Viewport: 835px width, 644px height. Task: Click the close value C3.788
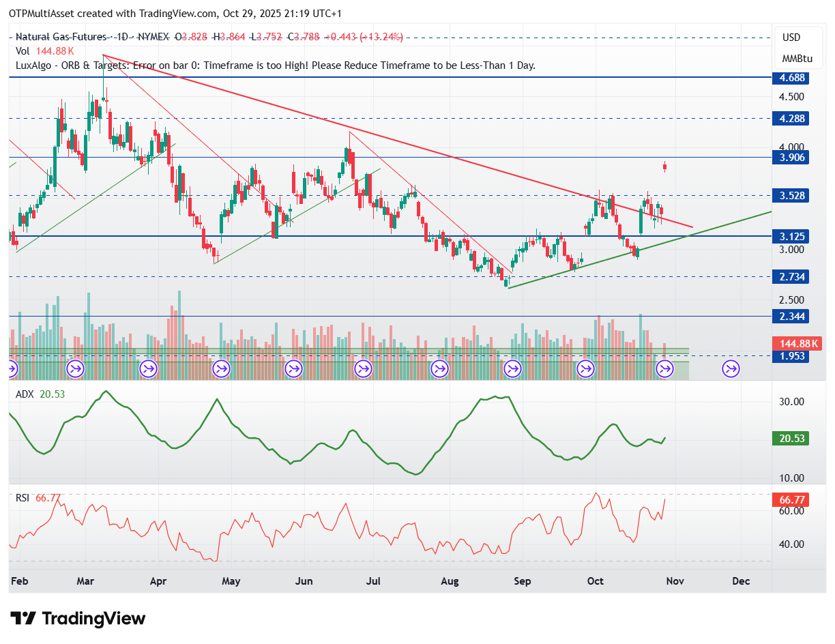(302, 37)
